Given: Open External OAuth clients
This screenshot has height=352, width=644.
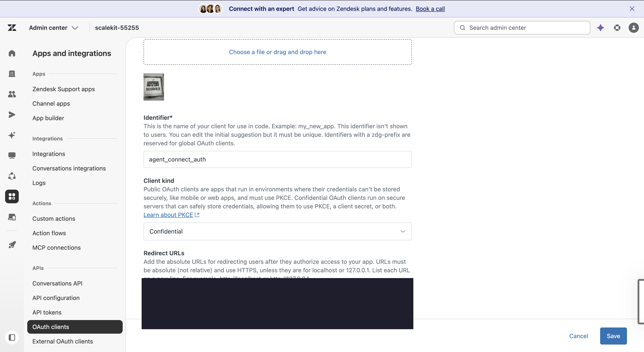Looking at the screenshot, I should pos(62,342).
